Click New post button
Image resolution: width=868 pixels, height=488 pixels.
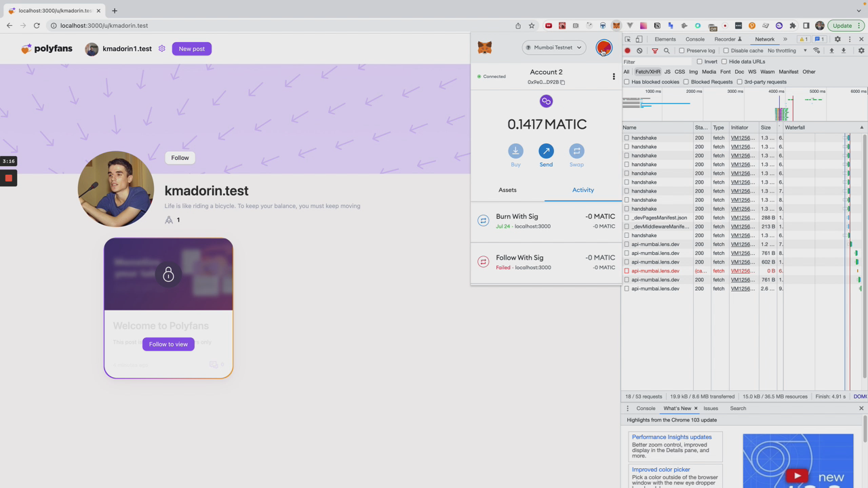(192, 49)
